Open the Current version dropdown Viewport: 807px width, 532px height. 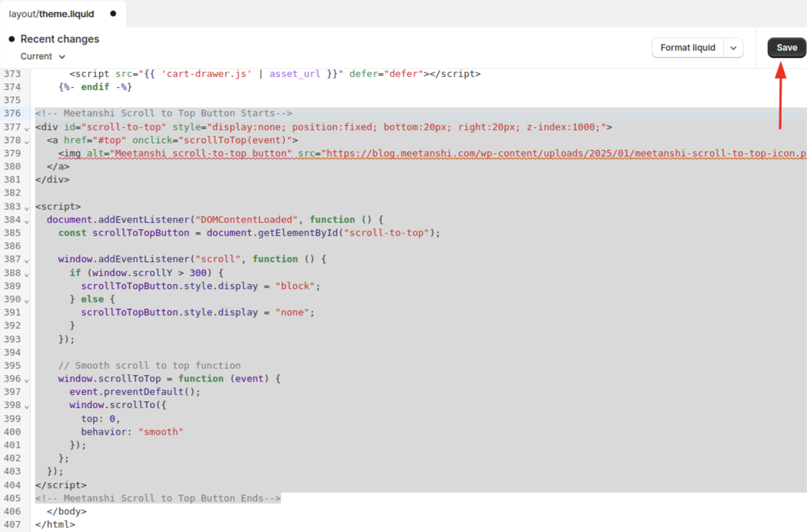[43, 56]
